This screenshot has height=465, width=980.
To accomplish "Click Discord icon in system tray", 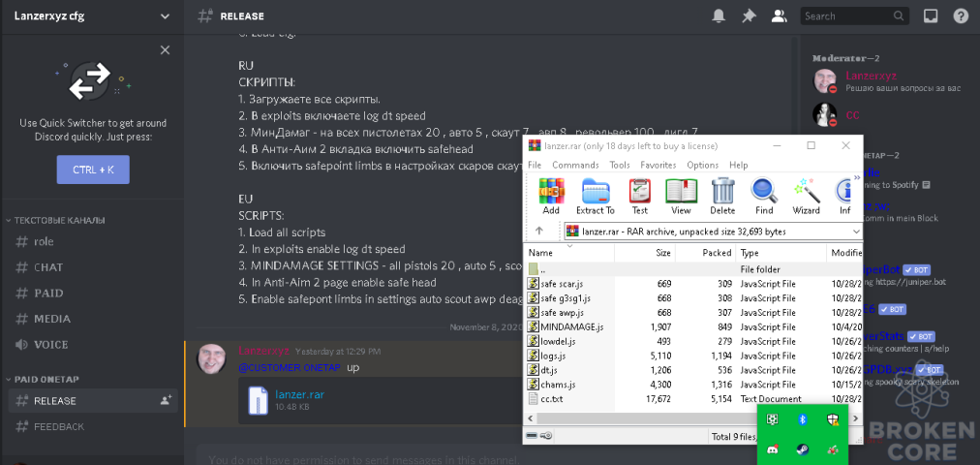I will coord(773,449).
